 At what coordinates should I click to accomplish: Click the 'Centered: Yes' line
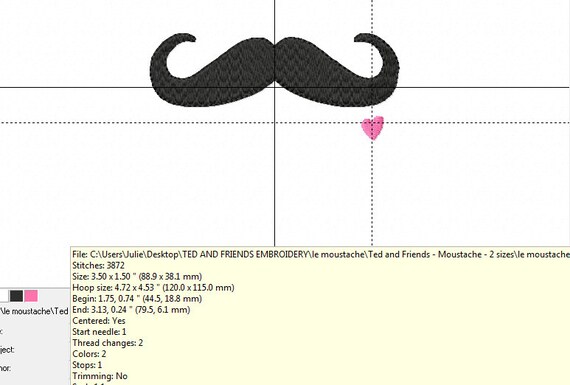click(x=99, y=321)
